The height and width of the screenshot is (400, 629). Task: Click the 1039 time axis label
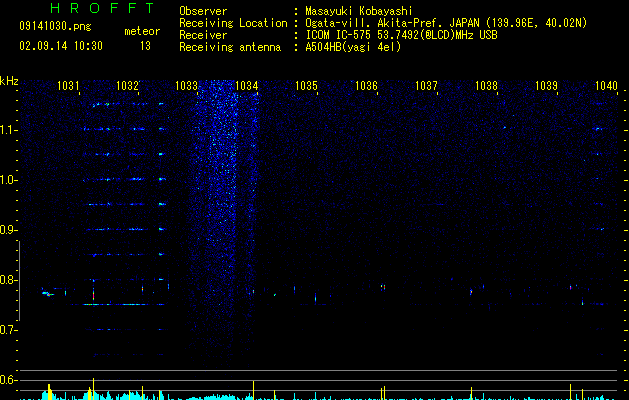(x=546, y=85)
